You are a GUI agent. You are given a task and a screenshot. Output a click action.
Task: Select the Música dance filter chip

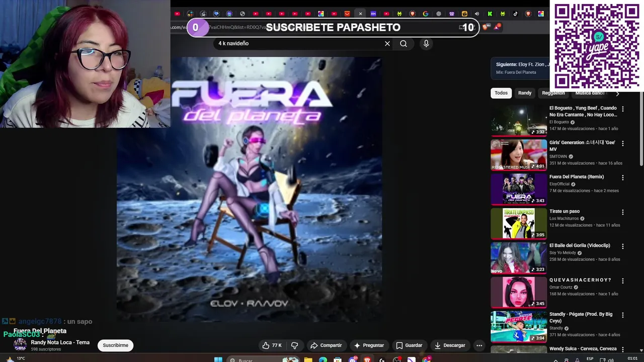[590, 93]
